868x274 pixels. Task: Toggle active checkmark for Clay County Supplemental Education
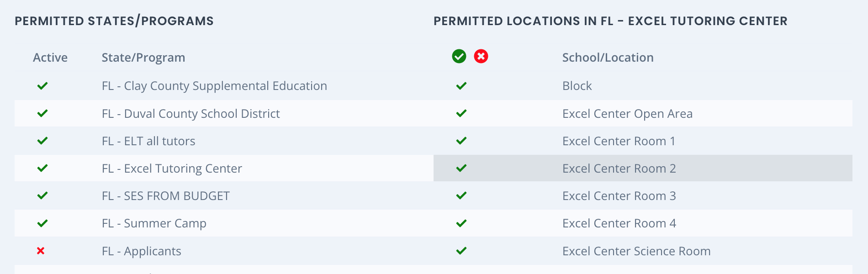click(42, 86)
